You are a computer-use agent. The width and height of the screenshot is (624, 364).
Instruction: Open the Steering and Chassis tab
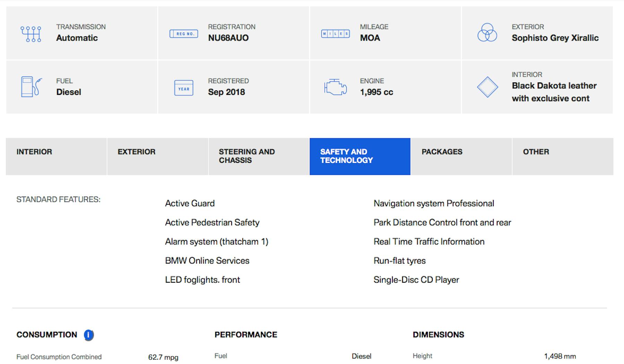(259, 157)
